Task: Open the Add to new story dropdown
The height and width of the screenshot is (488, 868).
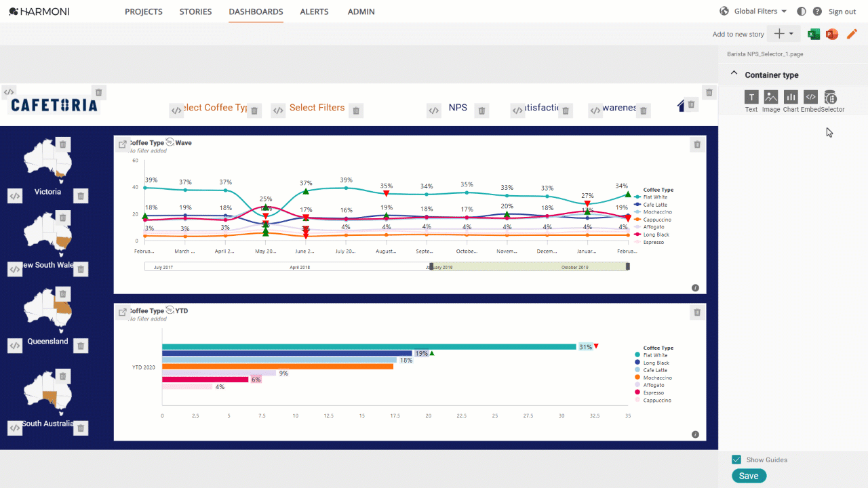Action: click(x=784, y=34)
